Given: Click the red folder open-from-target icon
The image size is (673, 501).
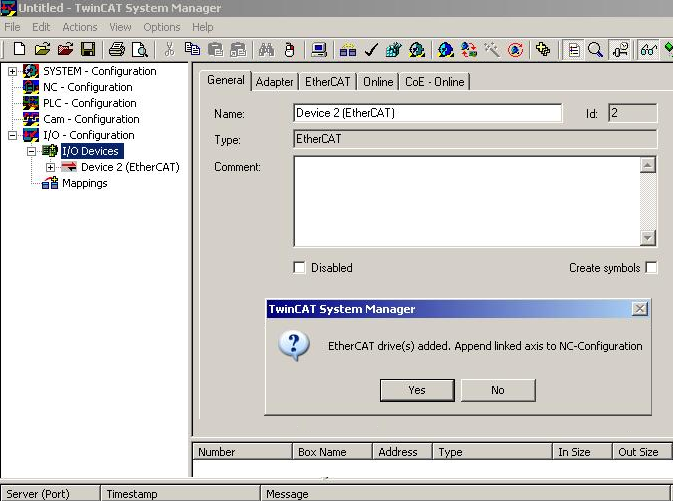Looking at the screenshot, I should 65,50.
